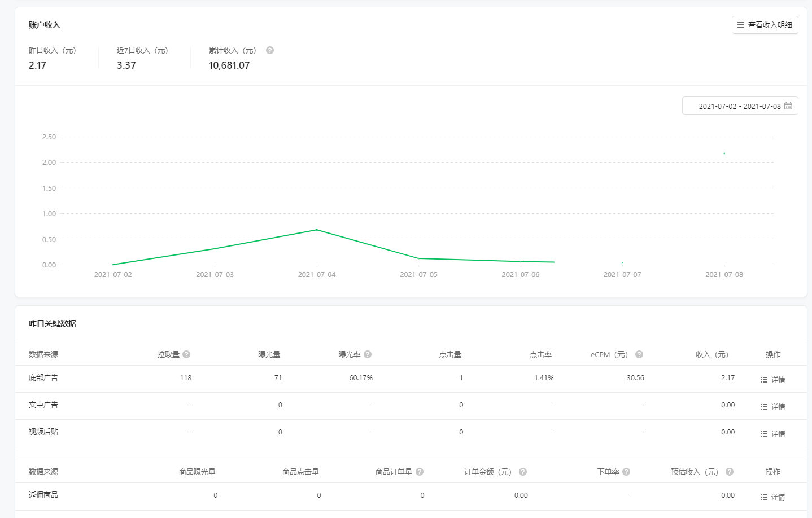Click help icon beside 订单金额（元） header
812x518 pixels.
pos(523,472)
